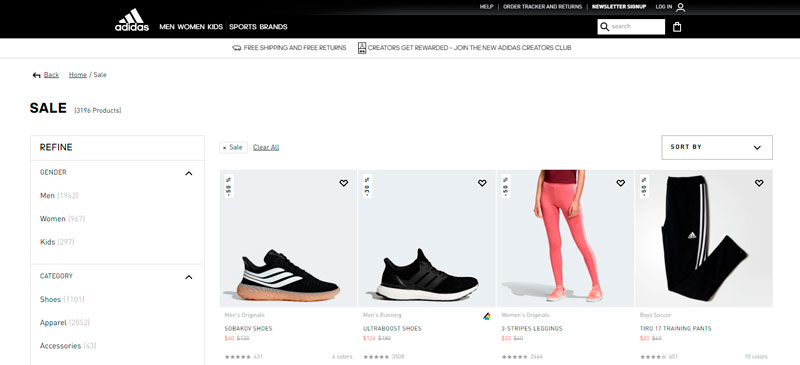Click the adidas logo
Image resolution: width=800 pixels, height=365 pixels.
pos(132,20)
